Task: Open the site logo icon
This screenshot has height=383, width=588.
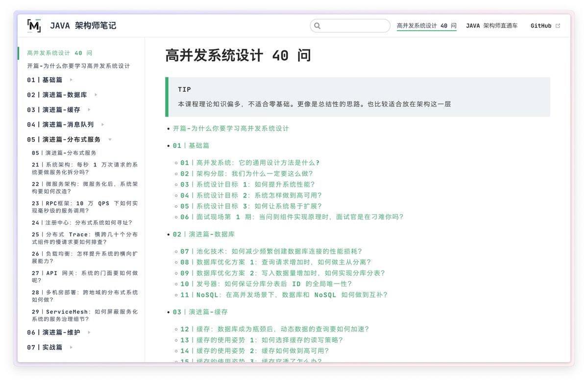Action: click(34, 25)
